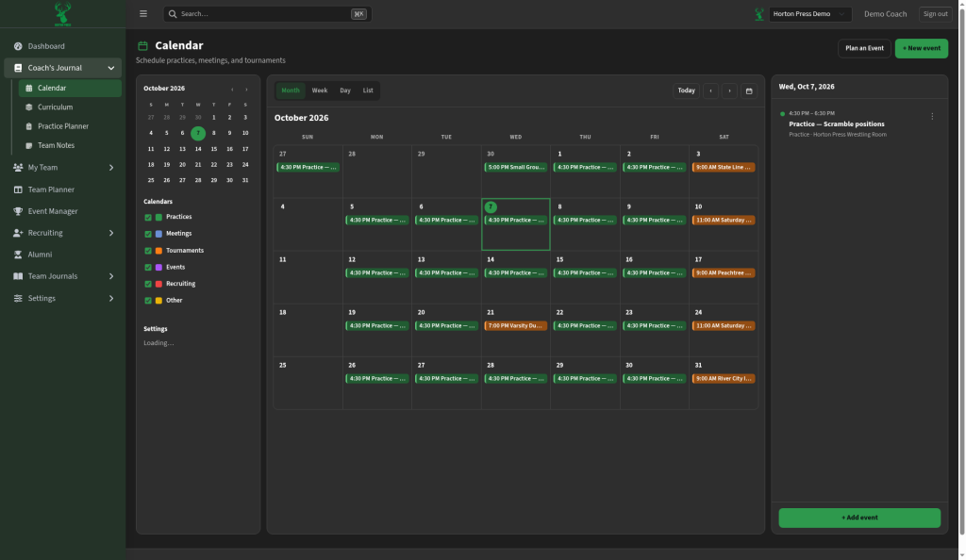This screenshot has height=560, width=966.
Task: Toggle the Events calendar checkbox
Action: tap(148, 267)
